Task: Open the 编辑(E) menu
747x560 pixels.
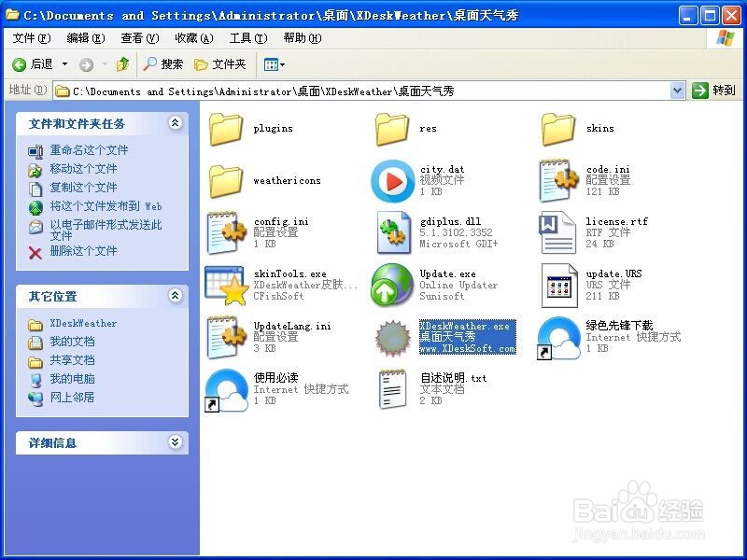Action: pos(86,38)
